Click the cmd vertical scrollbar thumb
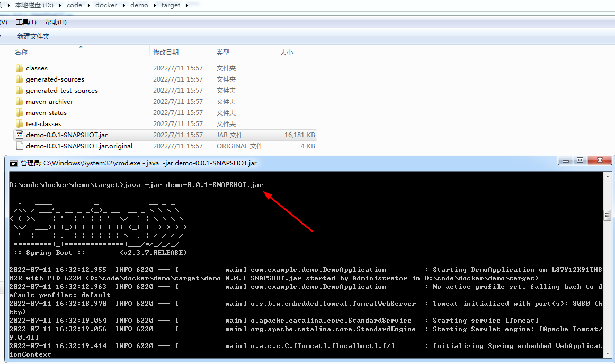 [608, 215]
